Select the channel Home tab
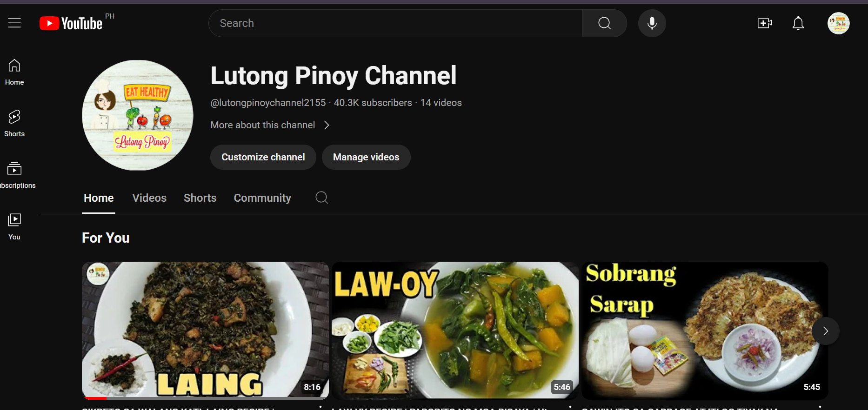This screenshot has width=868, height=410. tap(99, 198)
